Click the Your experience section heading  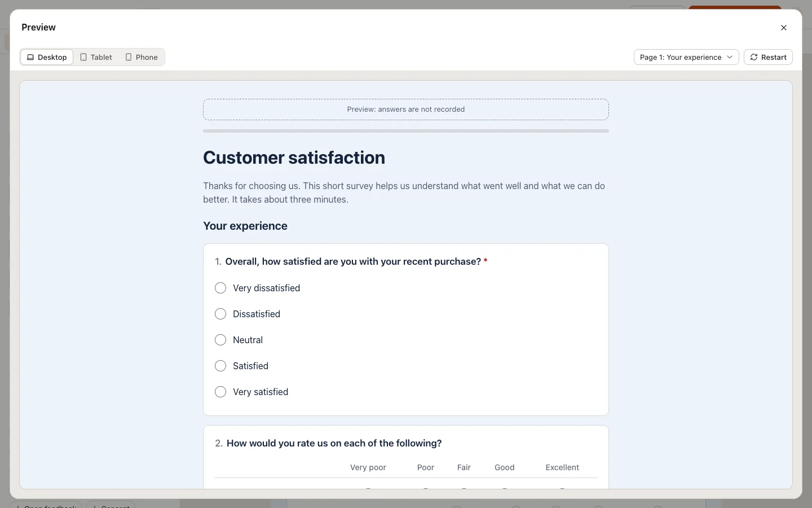245,226
